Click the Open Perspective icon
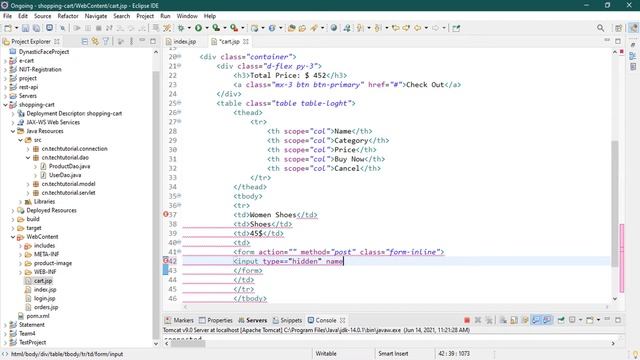This screenshot has height=360, width=640. coord(619,28)
